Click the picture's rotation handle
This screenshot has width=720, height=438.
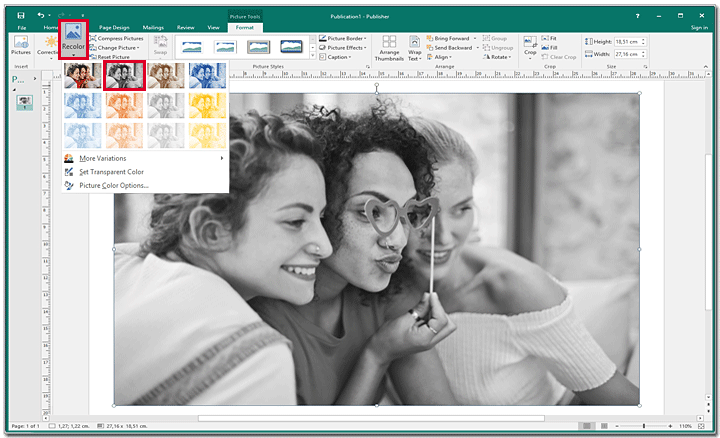(377, 85)
